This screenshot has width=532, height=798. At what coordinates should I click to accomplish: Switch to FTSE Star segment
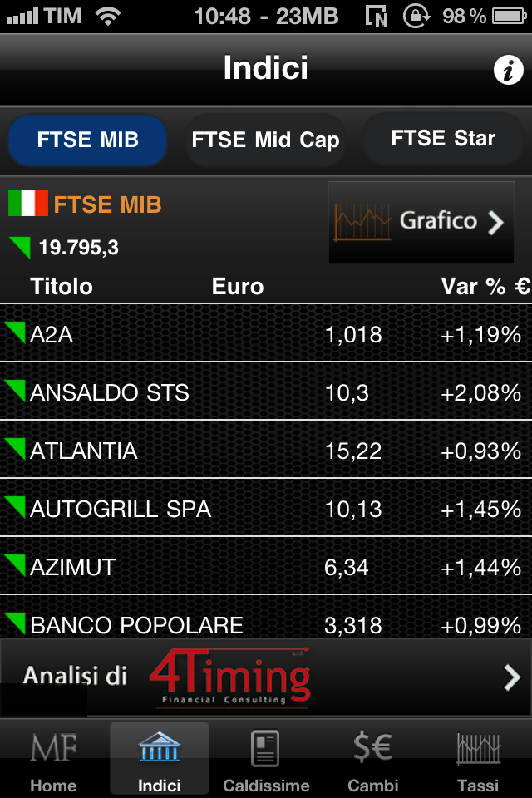pyautogui.click(x=443, y=139)
